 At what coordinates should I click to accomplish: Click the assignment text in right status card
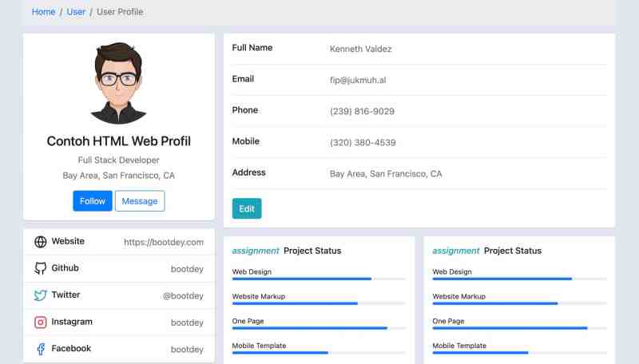click(x=456, y=251)
